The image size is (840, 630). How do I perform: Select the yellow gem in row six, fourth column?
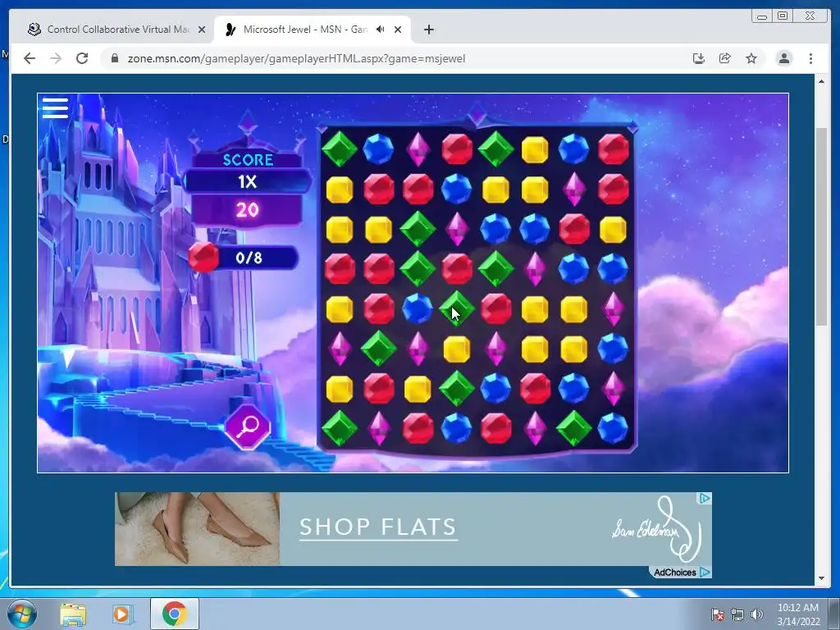(x=456, y=349)
